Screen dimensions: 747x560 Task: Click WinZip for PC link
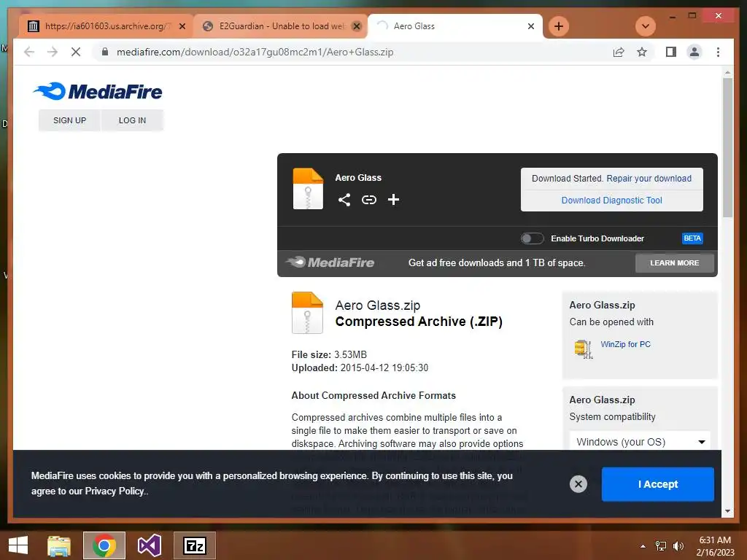[625, 344]
